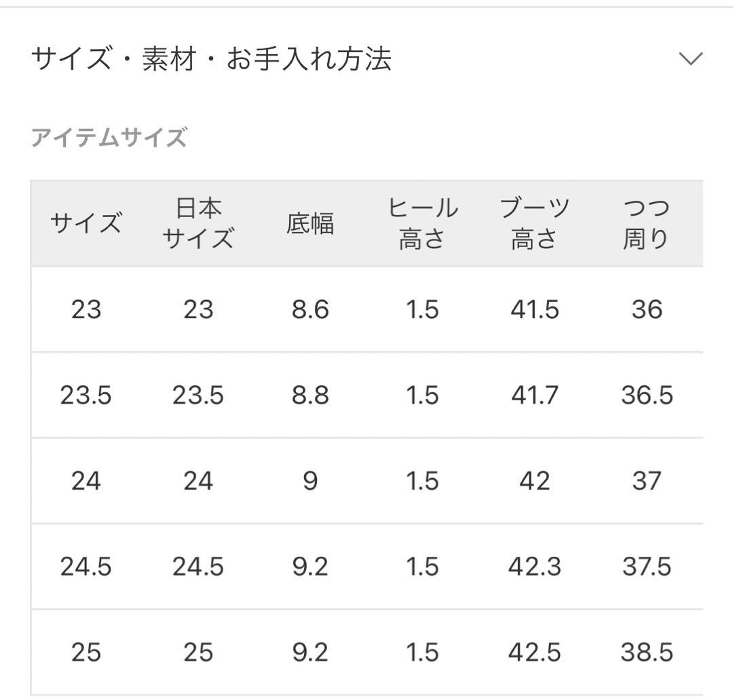Viewport: 733px width, 700px height.
Task: Click the 37 shaft circumference value
Action: coord(646,481)
